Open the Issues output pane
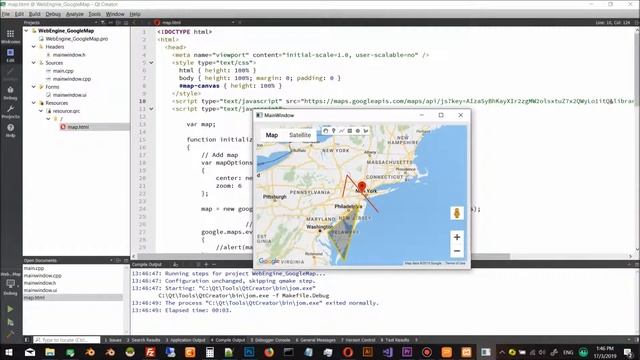640x360 pixels. pos(113,340)
